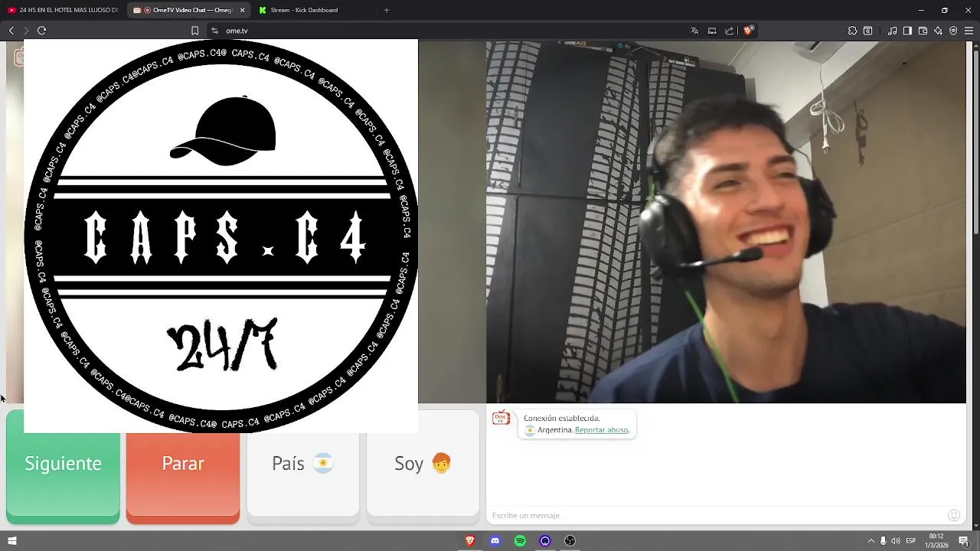Expand the system tray hidden icons
Viewport: 980px width, 551px height.
[871, 541]
